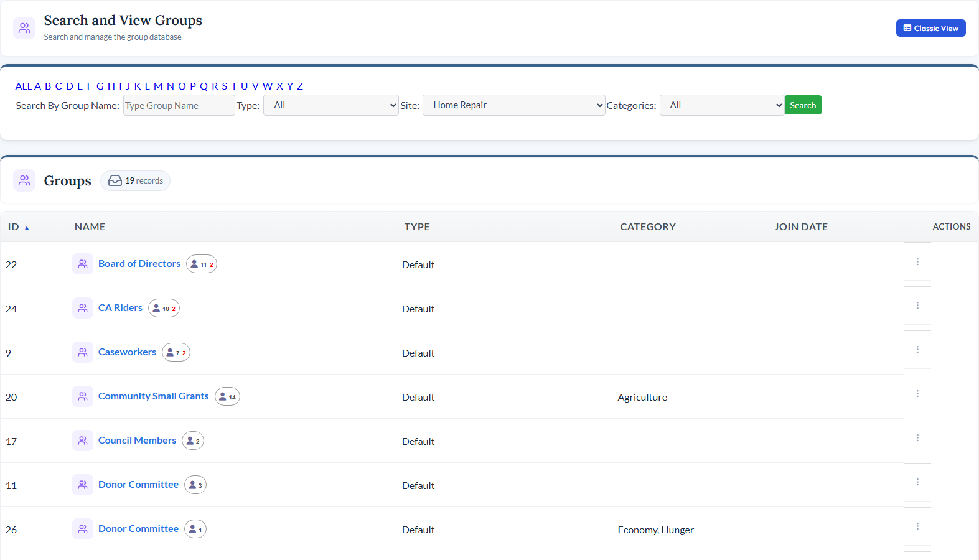Click group icon beside Board of Directors
The width and height of the screenshot is (979, 560).
pyautogui.click(x=83, y=264)
